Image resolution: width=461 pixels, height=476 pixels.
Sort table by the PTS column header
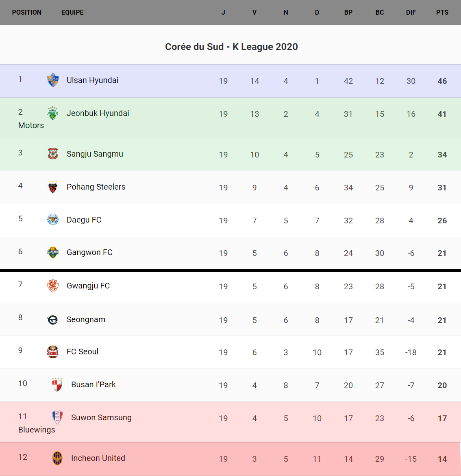442,13
